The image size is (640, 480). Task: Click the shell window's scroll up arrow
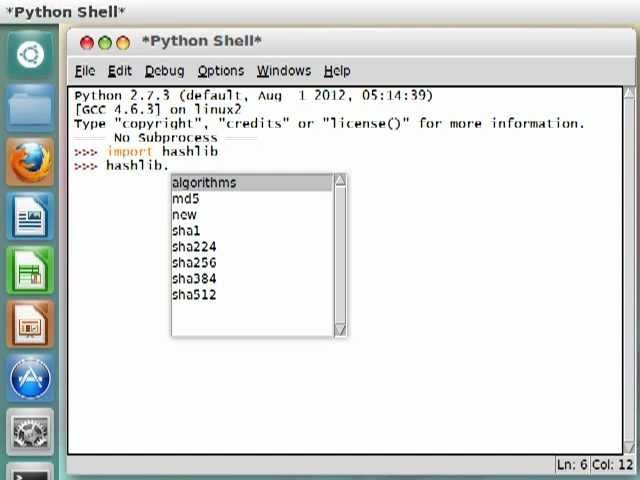point(629,93)
